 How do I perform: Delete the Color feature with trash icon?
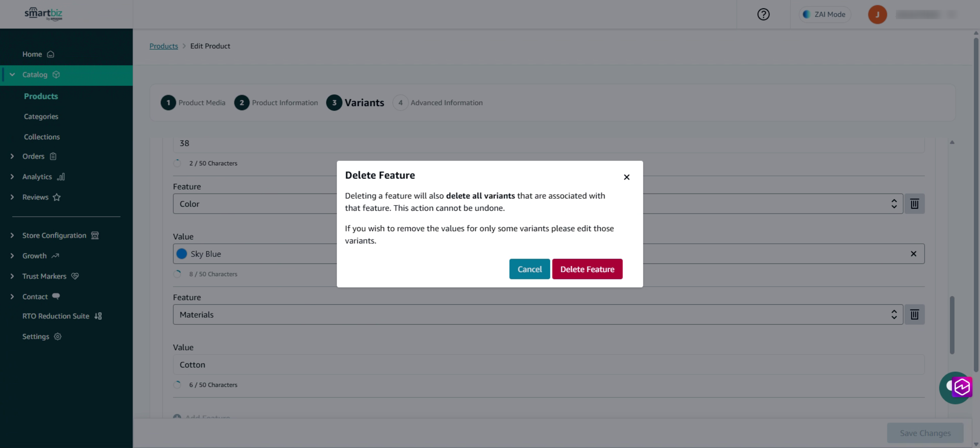pyautogui.click(x=914, y=203)
